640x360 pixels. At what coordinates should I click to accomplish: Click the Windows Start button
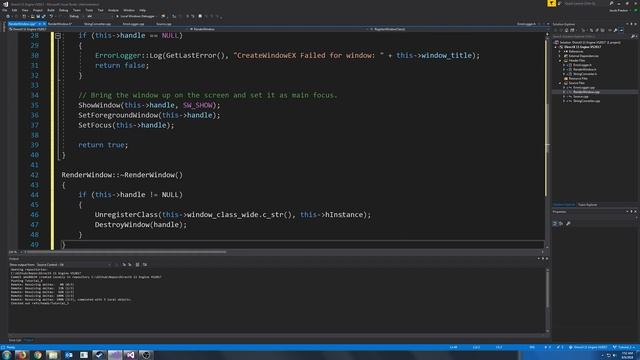(6, 355)
